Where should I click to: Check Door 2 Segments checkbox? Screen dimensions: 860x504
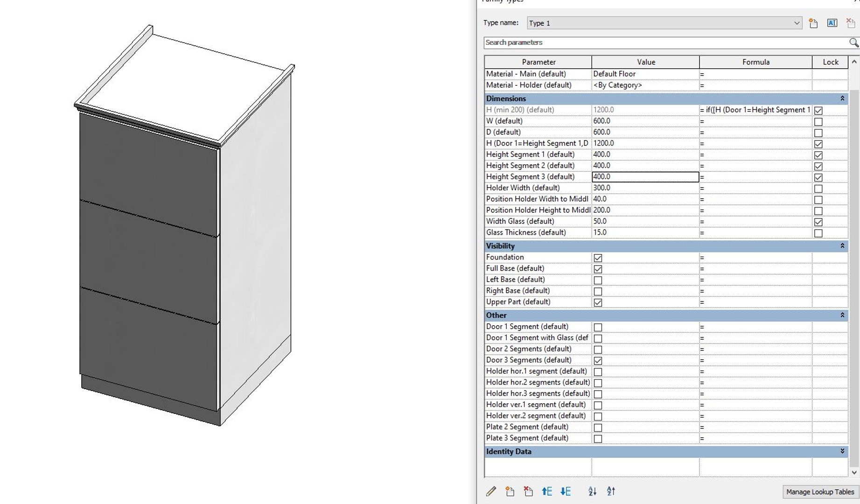click(598, 350)
